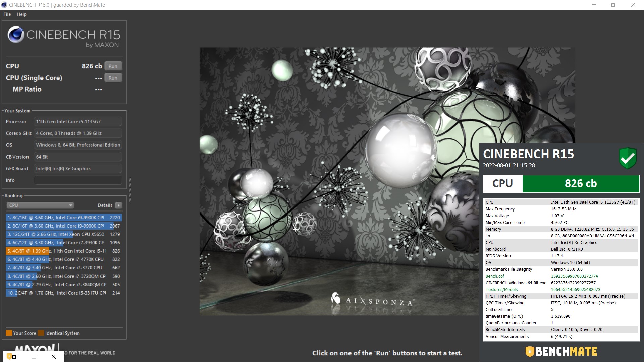
Task: Click the green 826 cb score bar
Action: (x=581, y=183)
